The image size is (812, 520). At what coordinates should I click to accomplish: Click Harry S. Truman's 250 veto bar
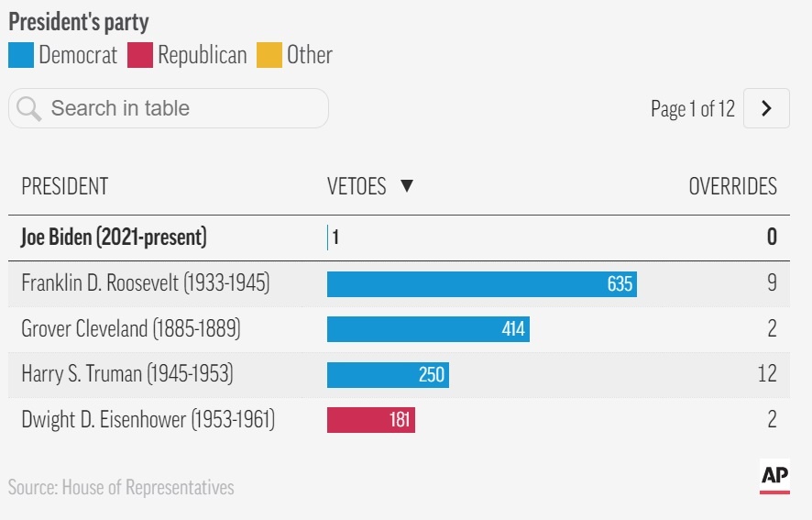[388, 374]
